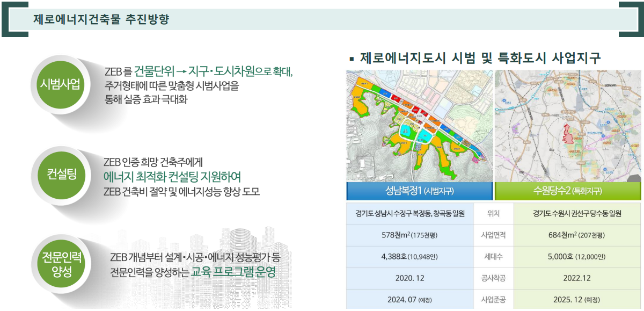Select the 사업면적 row header cell

pos(494,235)
